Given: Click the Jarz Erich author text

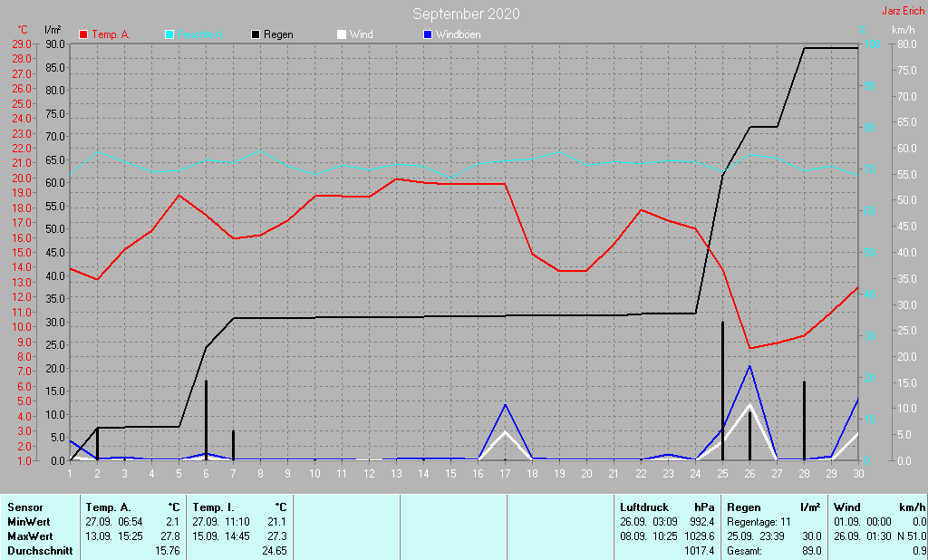Looking at the screenshot, I should click(903, 11).
